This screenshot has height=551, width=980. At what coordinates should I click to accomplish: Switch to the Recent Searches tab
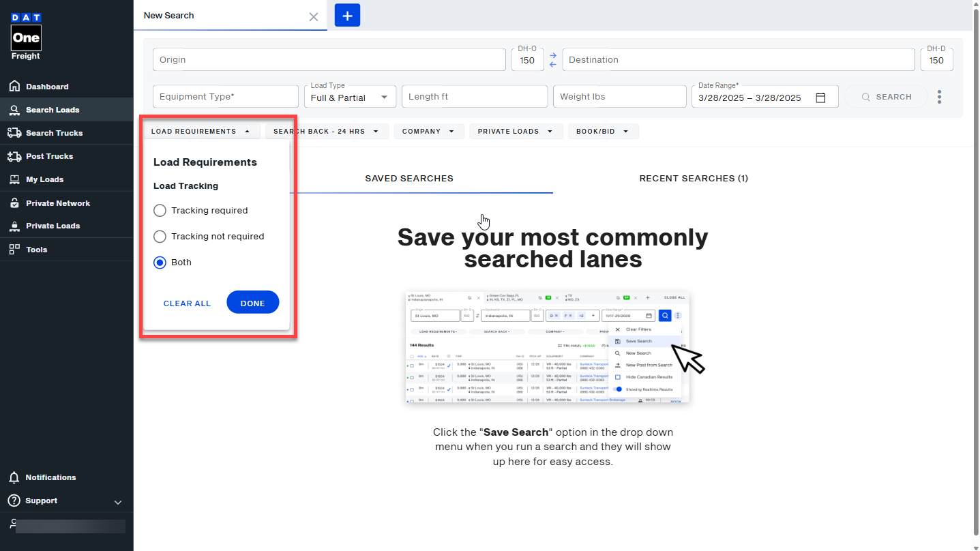coord(693,178)
